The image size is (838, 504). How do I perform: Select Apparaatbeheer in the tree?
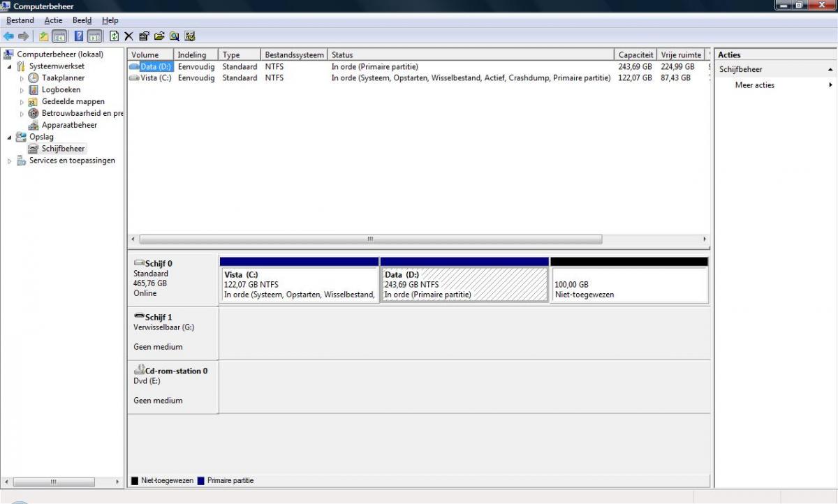click(69, 125)
